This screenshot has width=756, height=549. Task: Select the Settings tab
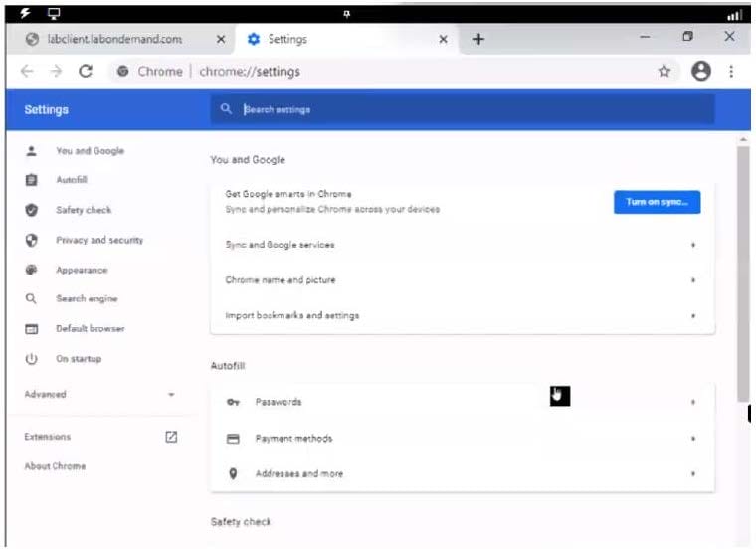[346, 39]
